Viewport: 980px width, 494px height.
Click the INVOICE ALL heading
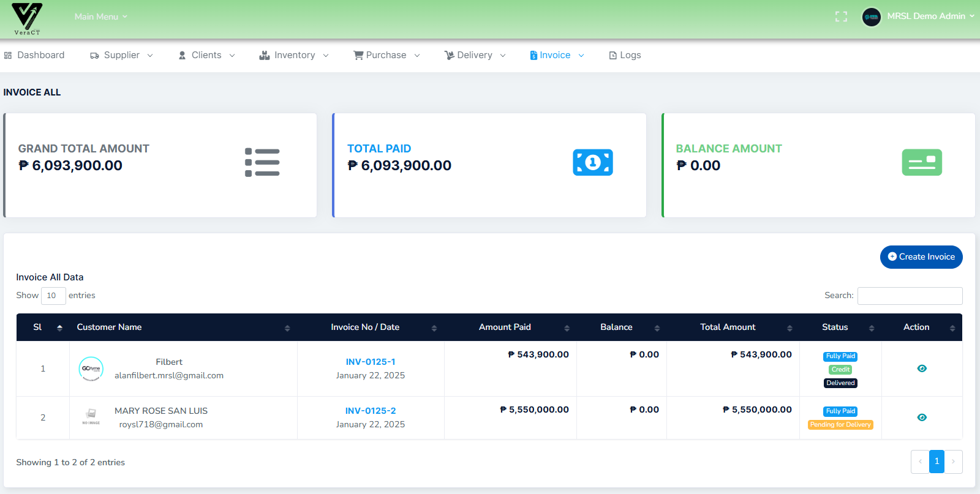pos(32,92)
